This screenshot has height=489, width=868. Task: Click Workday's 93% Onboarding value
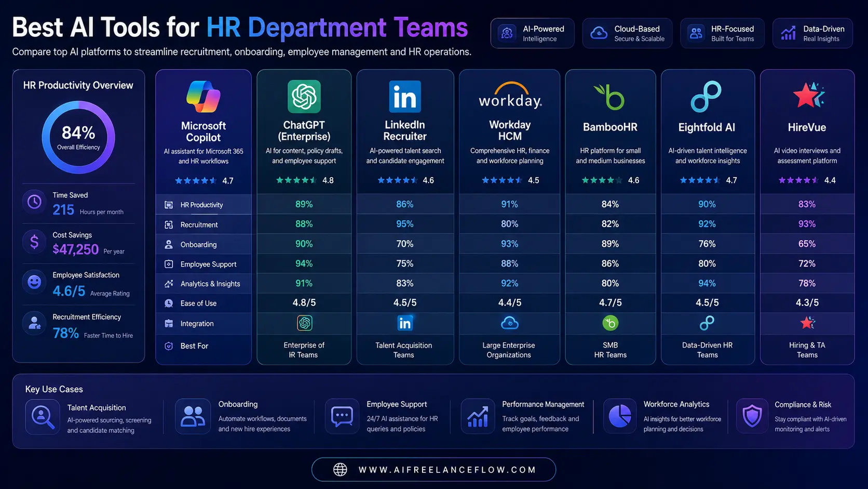[510, 244]
